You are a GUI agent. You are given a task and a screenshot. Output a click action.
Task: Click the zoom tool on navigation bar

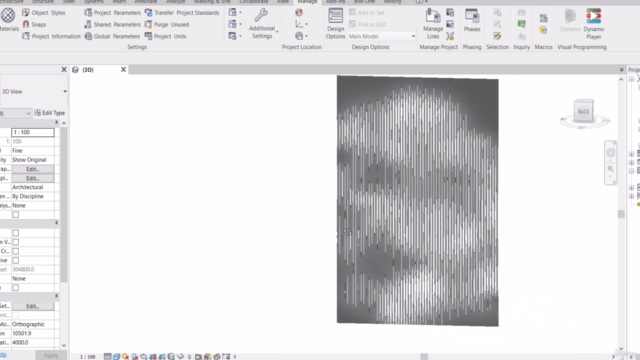point(611,169)
